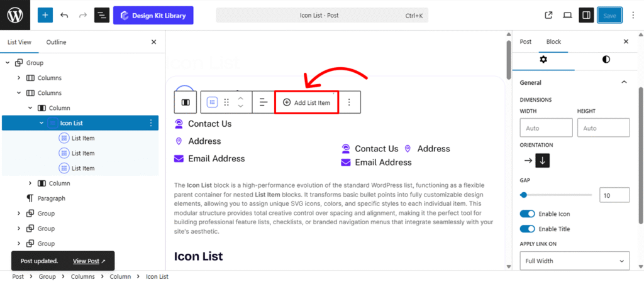The height and width of the screenshot is (282, 644).
Task: Switch to the Outline tab
Action: click(56, 42)
